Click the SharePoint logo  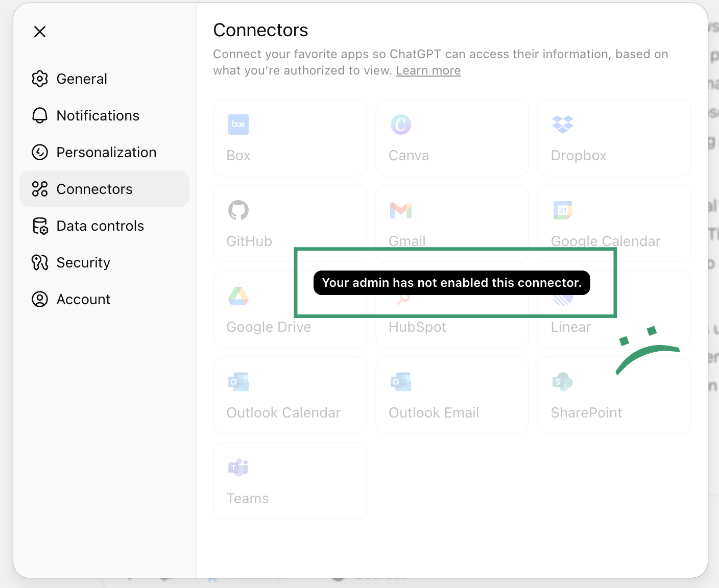pyautogui.click(x=563, y=382)
